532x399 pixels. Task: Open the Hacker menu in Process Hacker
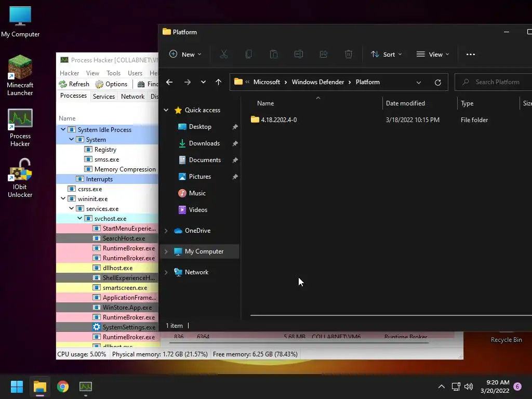pos(69,73)
